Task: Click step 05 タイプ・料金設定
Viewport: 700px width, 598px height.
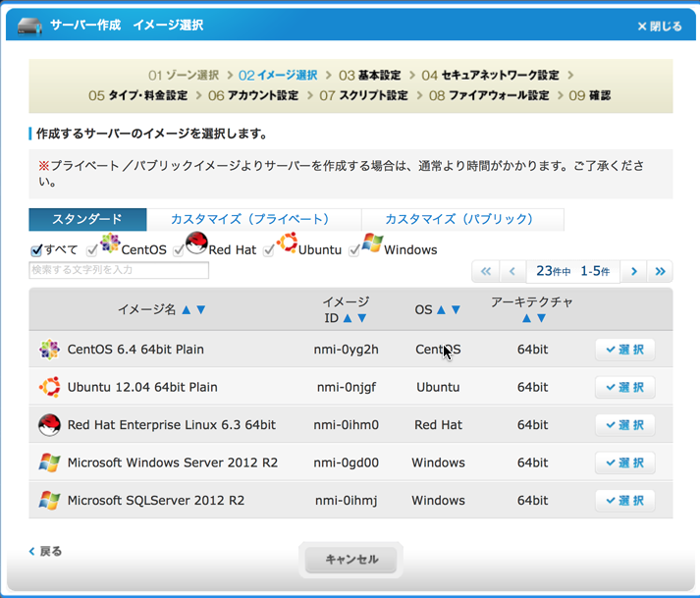Action: coord(138,95)
